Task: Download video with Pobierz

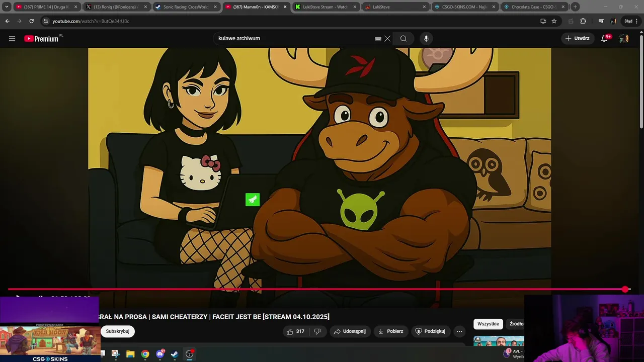Action: (x=391, y=331)
